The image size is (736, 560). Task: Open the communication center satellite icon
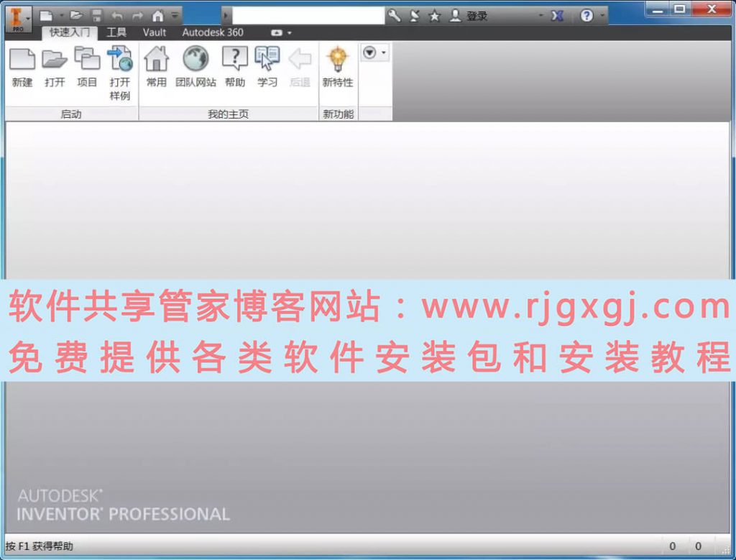click(x=415, y=16)
